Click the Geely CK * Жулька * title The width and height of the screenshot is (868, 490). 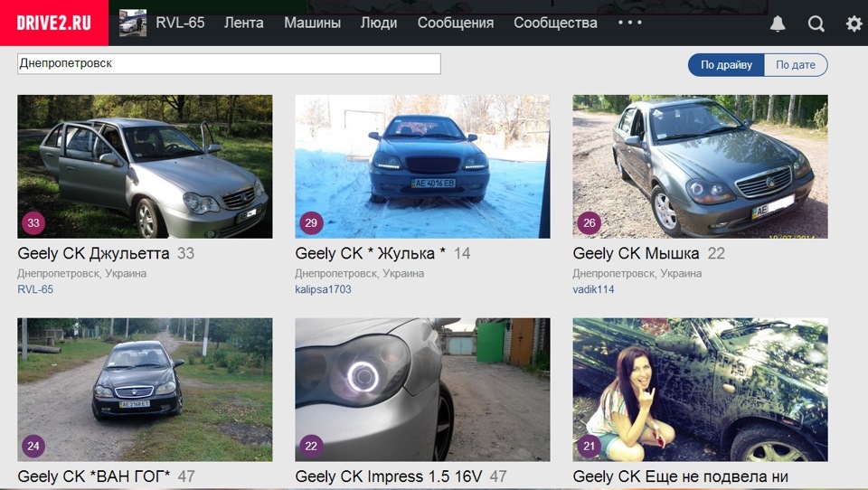[x=371, y=253]
